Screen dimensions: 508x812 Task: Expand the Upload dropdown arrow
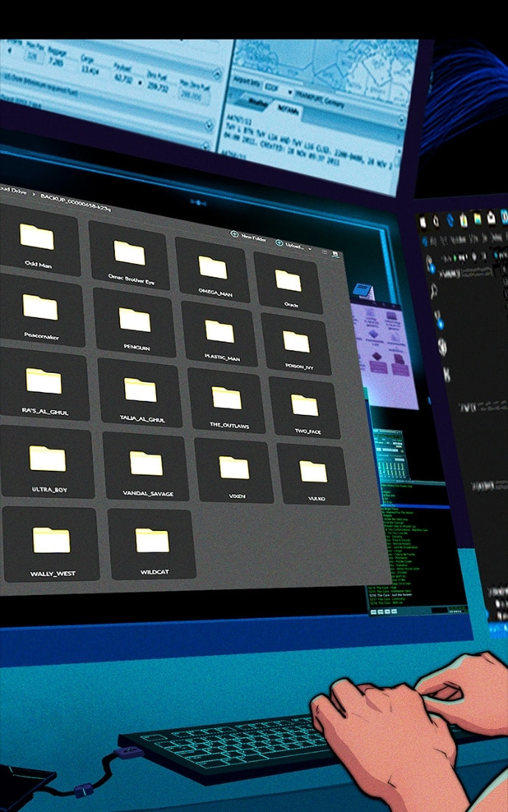coord(311,249)
